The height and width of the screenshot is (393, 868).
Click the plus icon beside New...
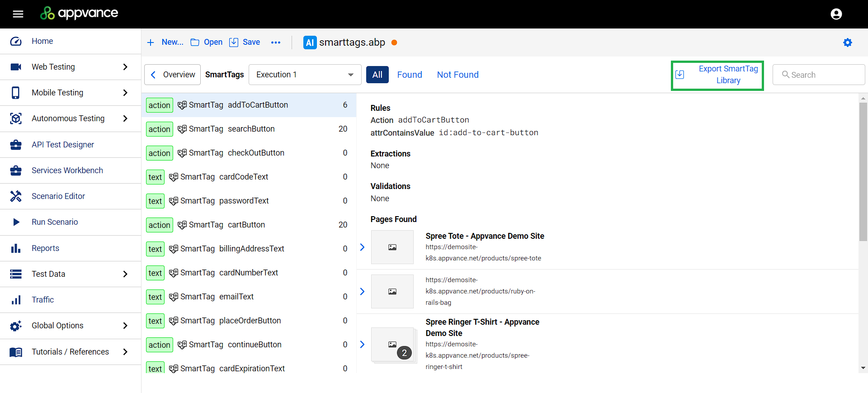(x=151, y=43)
